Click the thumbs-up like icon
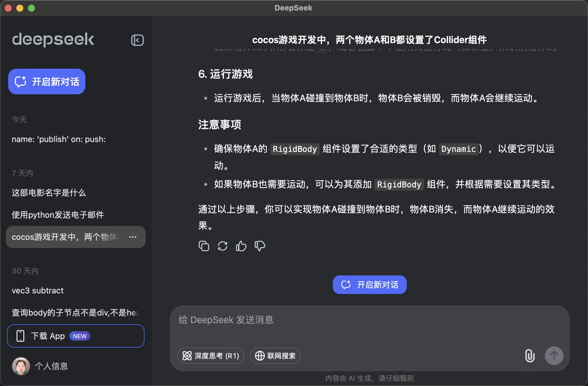Image resolution: width=588 pixels, height=386 pixels. pyautogui.click(x=241, y=246)
